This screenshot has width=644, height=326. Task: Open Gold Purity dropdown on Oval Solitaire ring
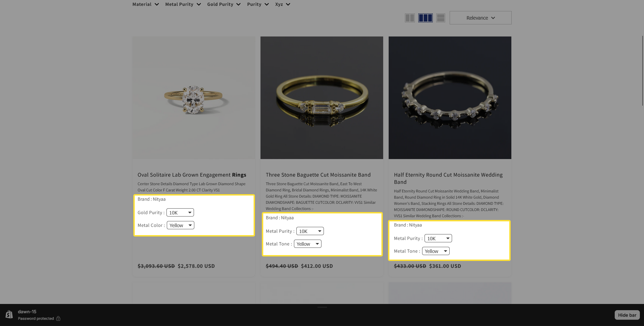pos(180,213)
